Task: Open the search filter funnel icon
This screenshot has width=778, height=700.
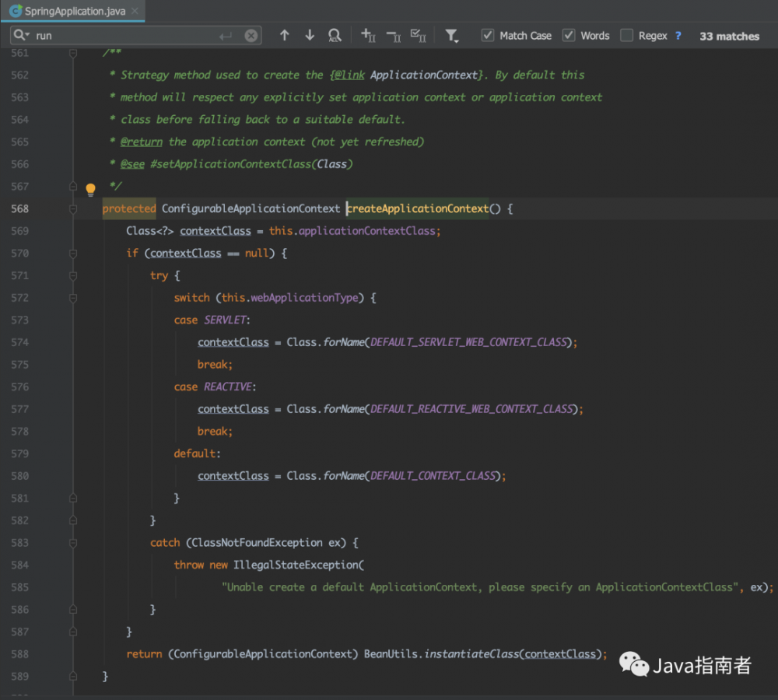Action: [451, 35]
